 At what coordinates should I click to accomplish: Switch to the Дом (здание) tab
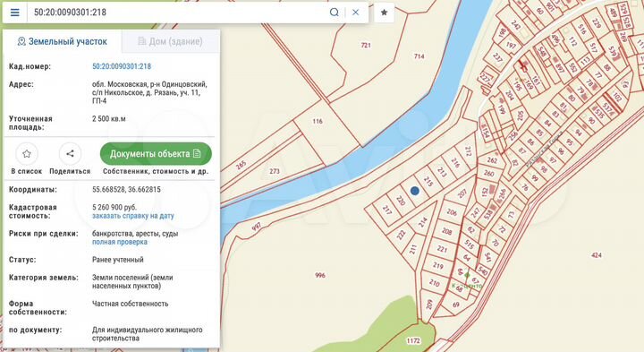tap(171, 41)
